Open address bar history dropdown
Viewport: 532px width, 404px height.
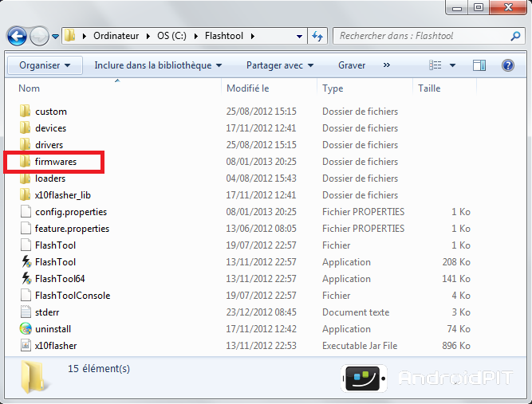click(299, 37)
